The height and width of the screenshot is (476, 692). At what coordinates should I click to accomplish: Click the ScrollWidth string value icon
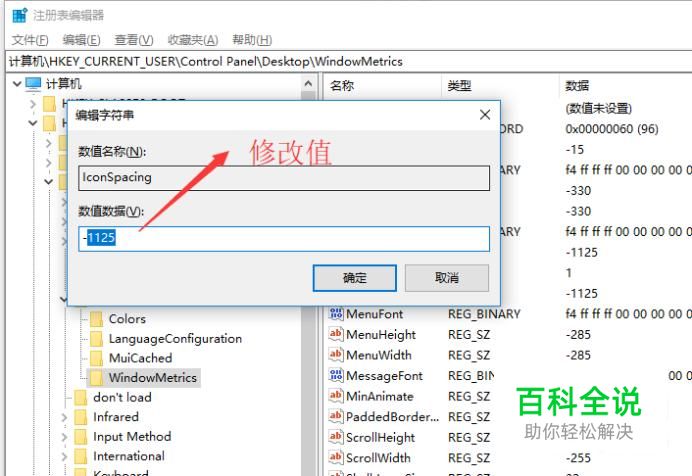point(335,457)
